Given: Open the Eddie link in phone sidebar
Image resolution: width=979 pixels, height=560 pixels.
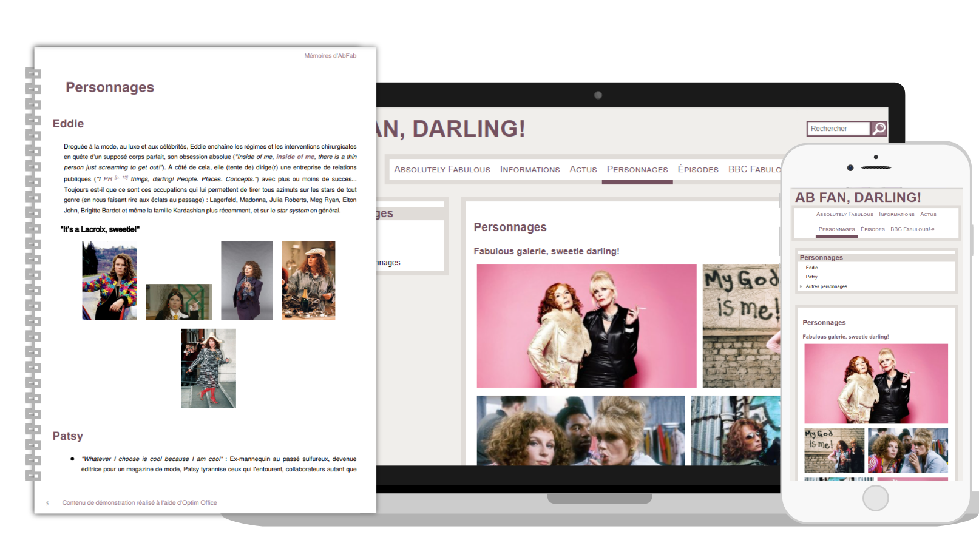Looking at the screenshot, I should pos(811,268).
